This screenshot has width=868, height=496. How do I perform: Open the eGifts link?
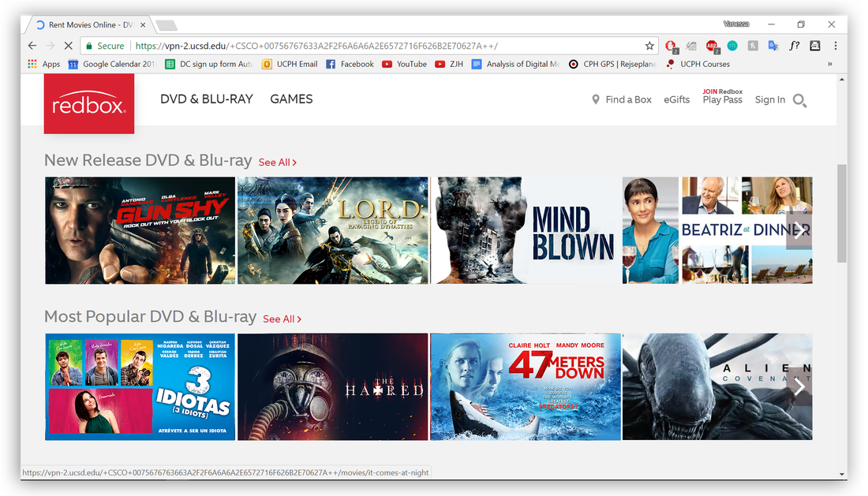click(x=676, y=99)
